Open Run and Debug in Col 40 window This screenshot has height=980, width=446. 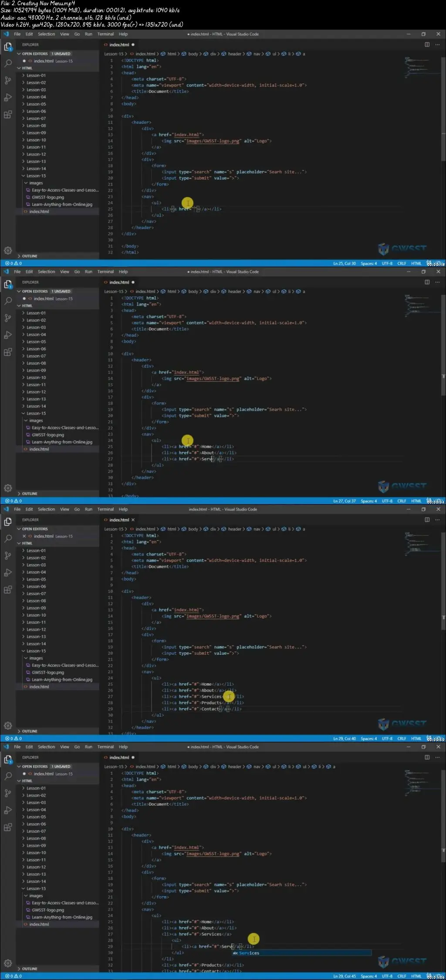[x=8, y=573]
